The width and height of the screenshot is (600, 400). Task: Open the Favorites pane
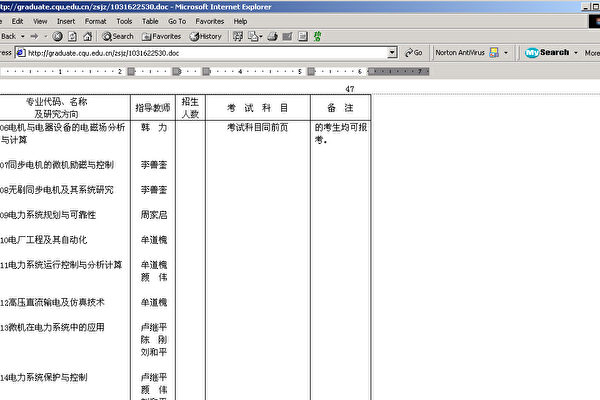pos(160,36)
